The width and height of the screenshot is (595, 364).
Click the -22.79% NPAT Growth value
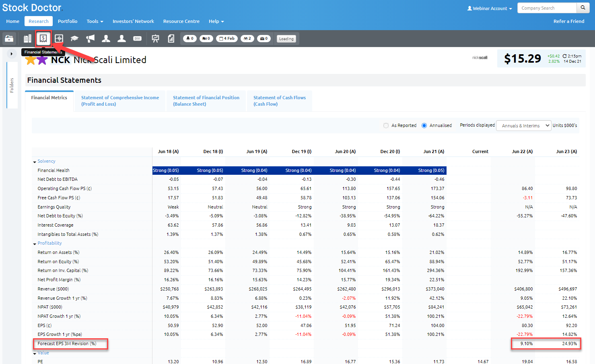(x=525, y=316)
